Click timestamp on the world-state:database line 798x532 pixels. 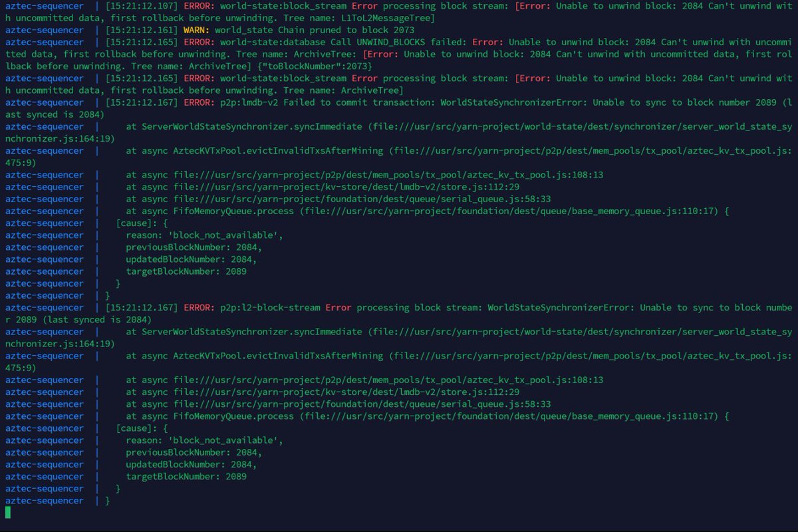(142, 42)
